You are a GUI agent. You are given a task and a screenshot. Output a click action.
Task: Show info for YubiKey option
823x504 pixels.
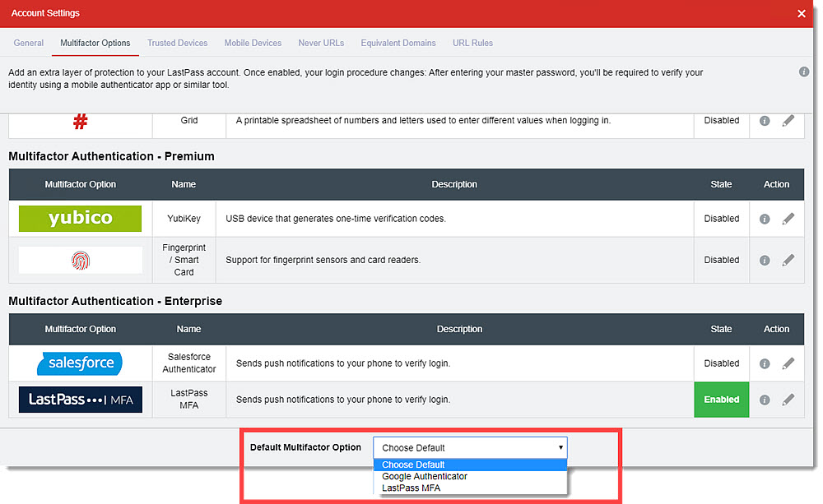765,219
